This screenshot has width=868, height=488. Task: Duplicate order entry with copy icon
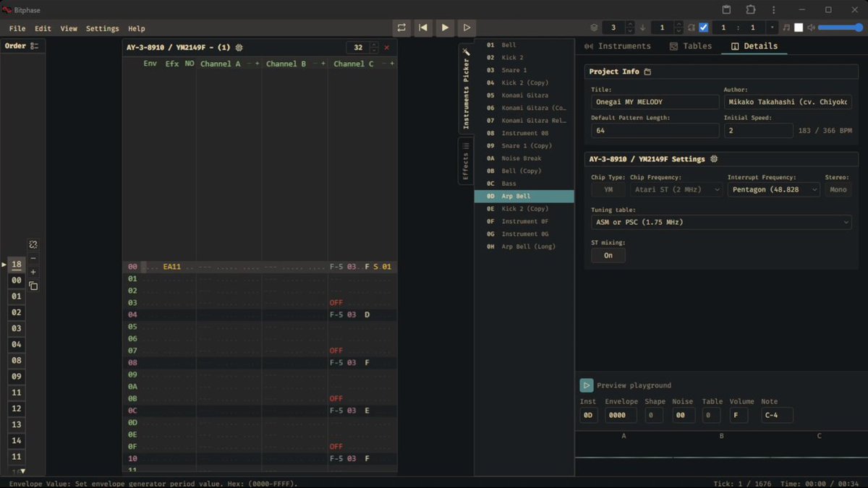coord(33,286)
